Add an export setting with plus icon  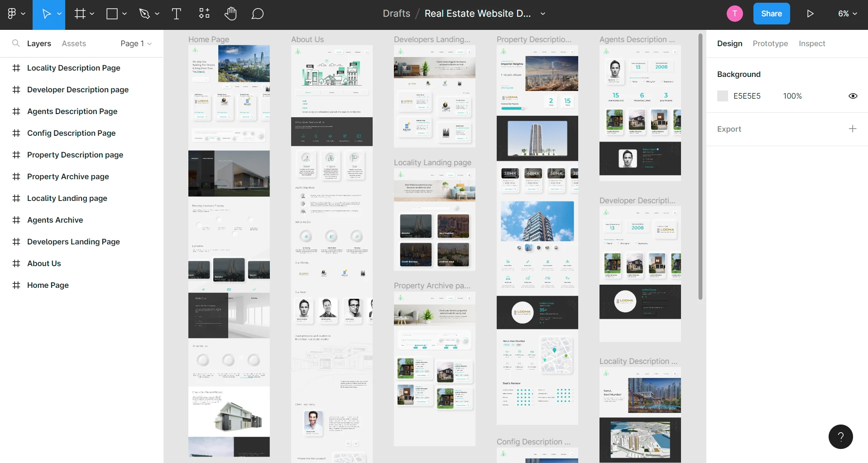pos(853,129)
